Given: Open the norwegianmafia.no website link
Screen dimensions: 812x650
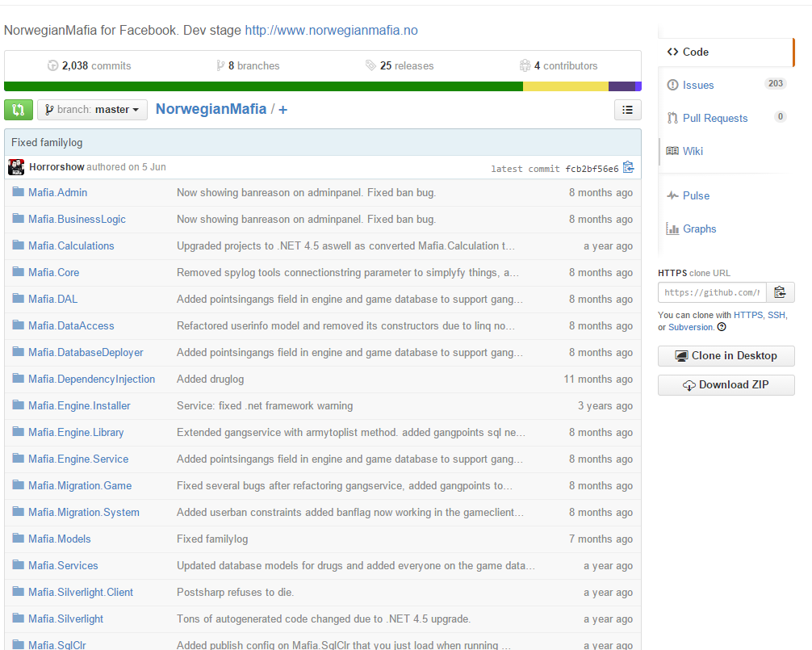Looking at the screenshot, I should [x=332, y=30].
